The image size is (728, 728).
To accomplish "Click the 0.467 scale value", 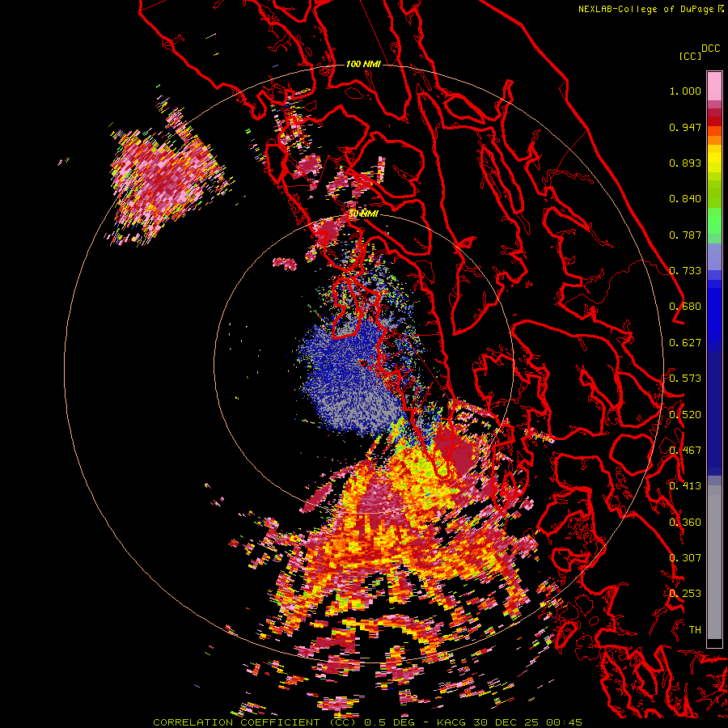I will tap(685, 451).
